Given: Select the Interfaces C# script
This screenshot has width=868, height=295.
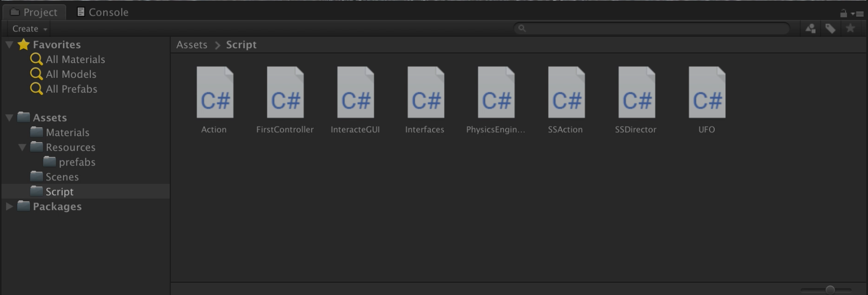Looking at the screenshot, I should coord(425,92).
